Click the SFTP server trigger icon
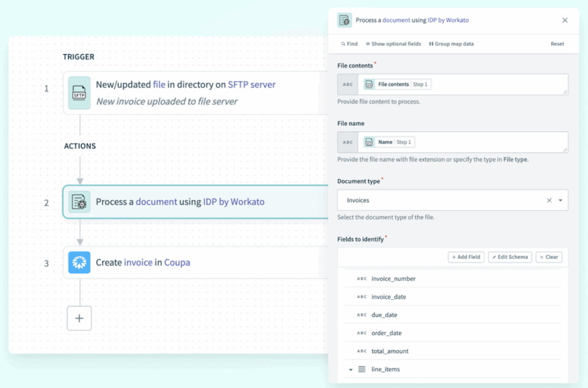 79,93
